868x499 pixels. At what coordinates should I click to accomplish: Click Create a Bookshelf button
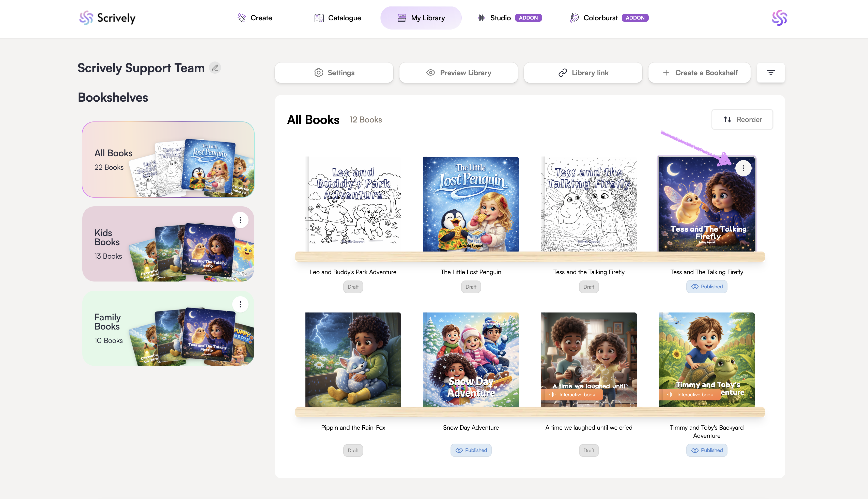click(699, 73)
